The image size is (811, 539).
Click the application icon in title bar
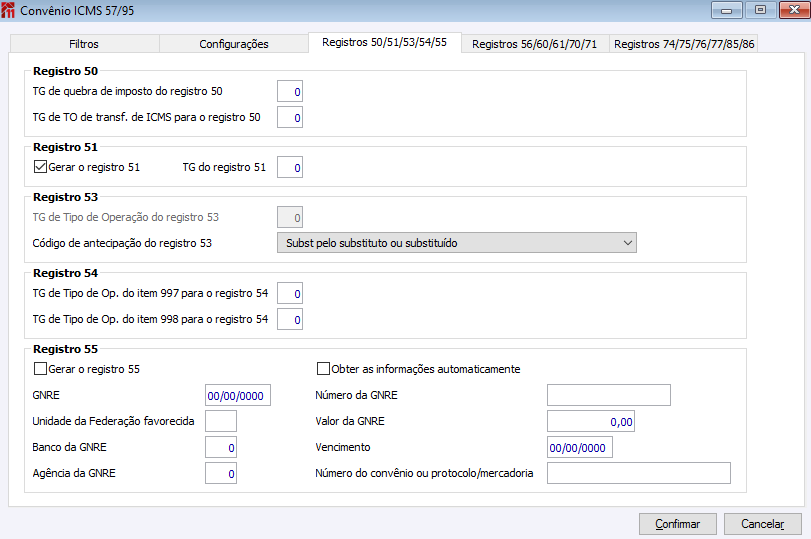(x=8, y=10)
